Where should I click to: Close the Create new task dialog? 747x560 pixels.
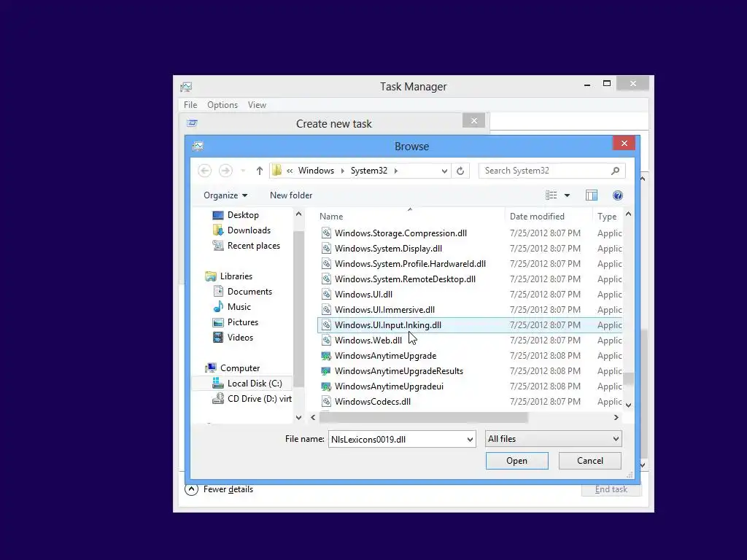point(474,120)
